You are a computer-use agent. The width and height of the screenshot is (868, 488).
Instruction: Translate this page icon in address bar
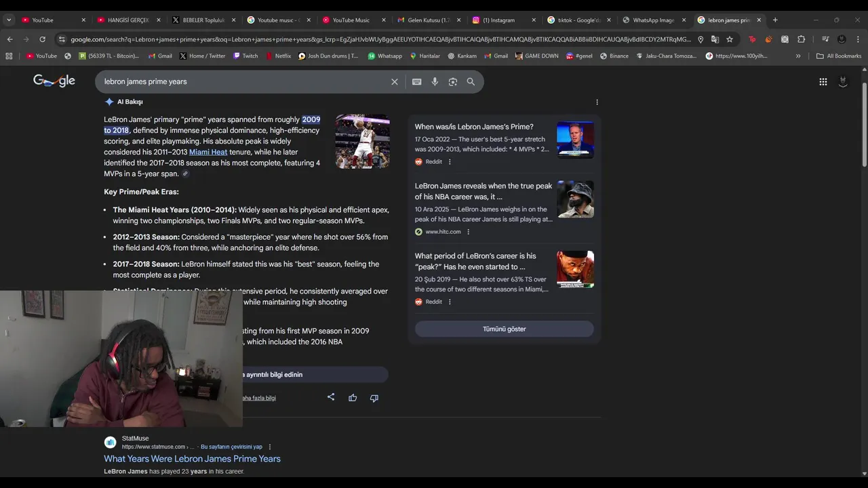715,39
